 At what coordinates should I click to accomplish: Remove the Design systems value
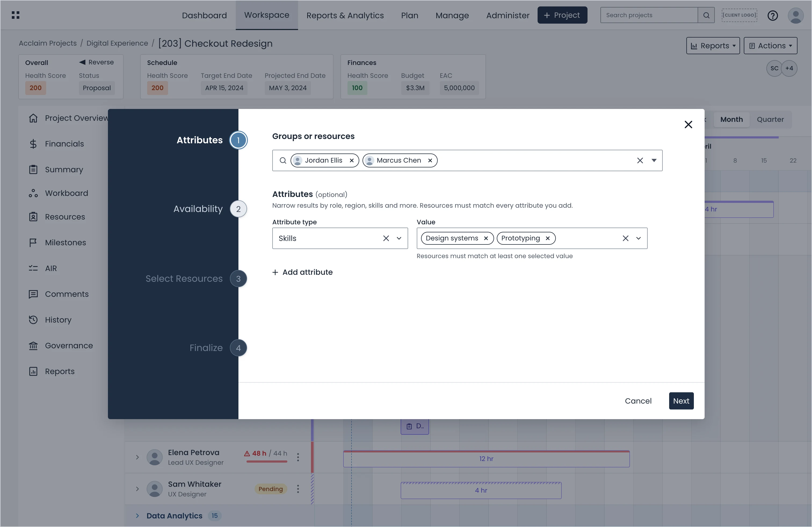click(486, 238)
